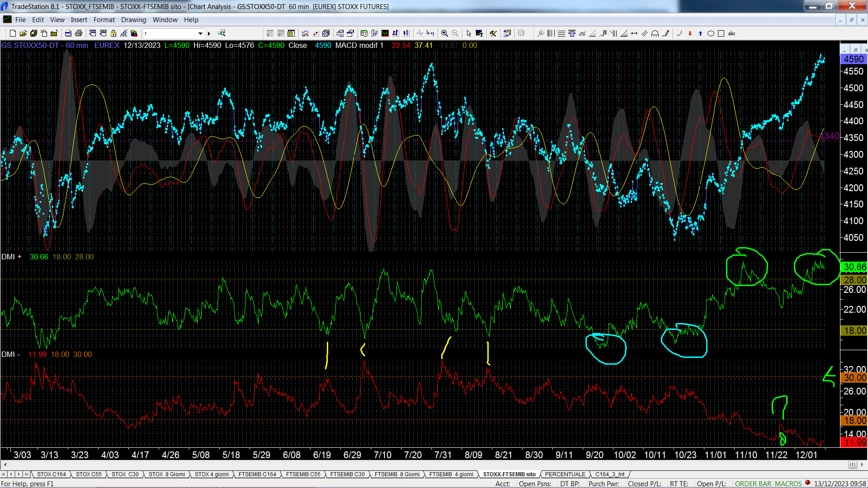Switch to the FTSEMIB 4 giorni tab

(451, 474)
